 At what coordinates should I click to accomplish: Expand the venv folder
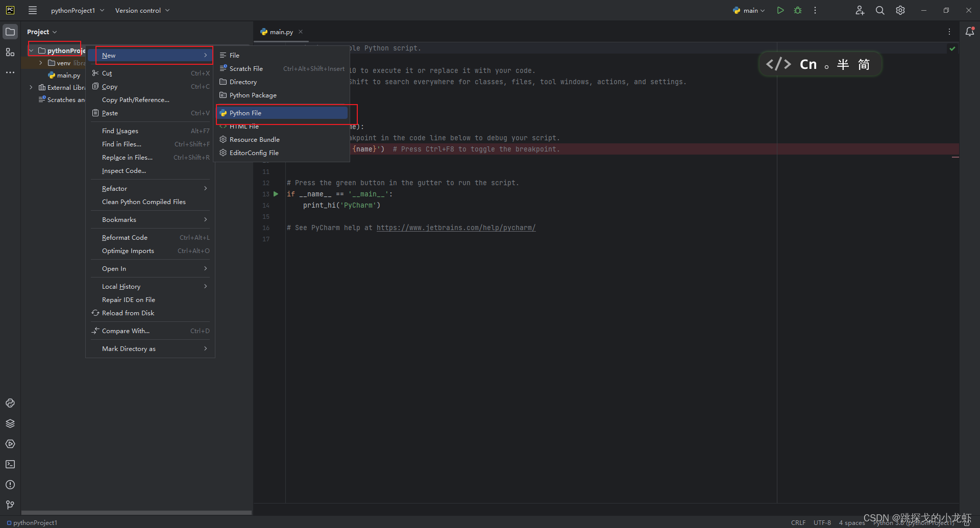41,63
